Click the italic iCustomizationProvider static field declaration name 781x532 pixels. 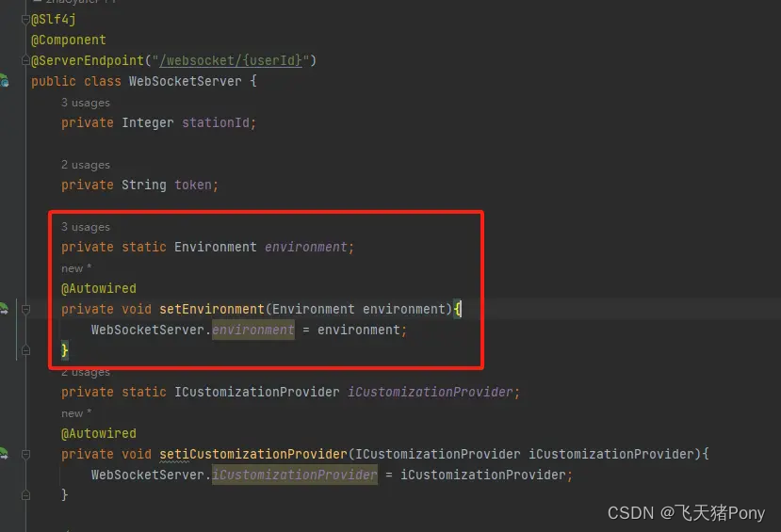430,392
